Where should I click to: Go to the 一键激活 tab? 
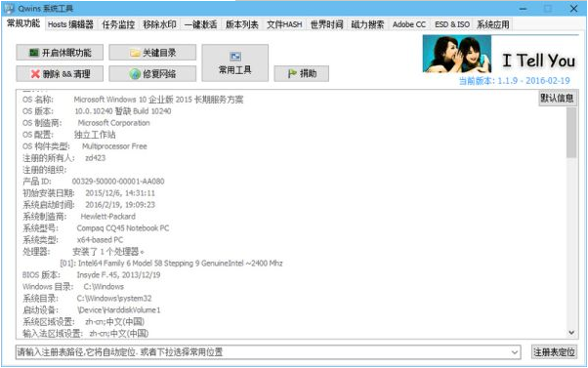(200, 24)
